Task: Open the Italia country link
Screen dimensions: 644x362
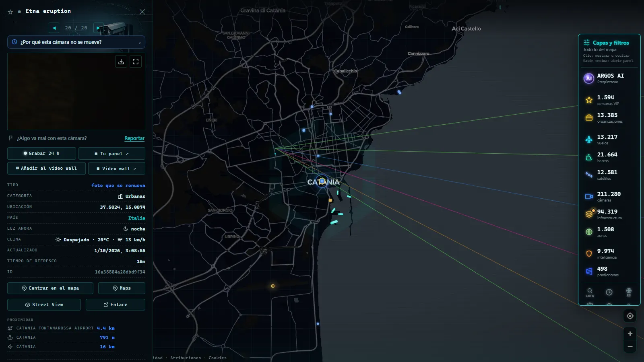Action: point(137,218)
